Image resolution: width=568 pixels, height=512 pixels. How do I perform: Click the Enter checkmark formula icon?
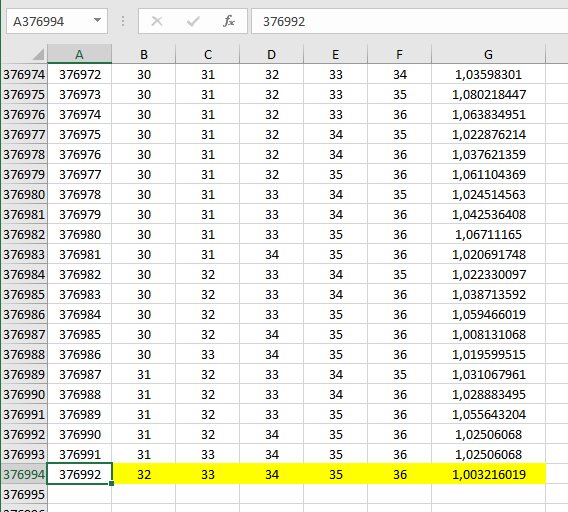click(193, 21)
